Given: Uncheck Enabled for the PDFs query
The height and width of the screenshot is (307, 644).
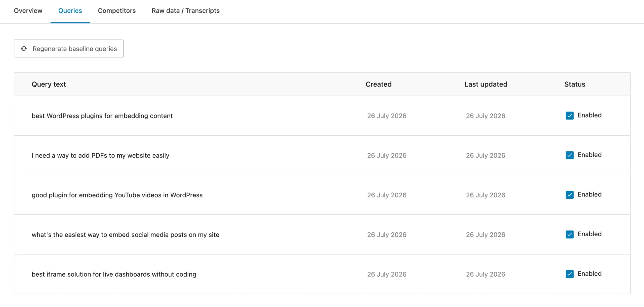Looking at the screenshot, I should click(570, 155).
